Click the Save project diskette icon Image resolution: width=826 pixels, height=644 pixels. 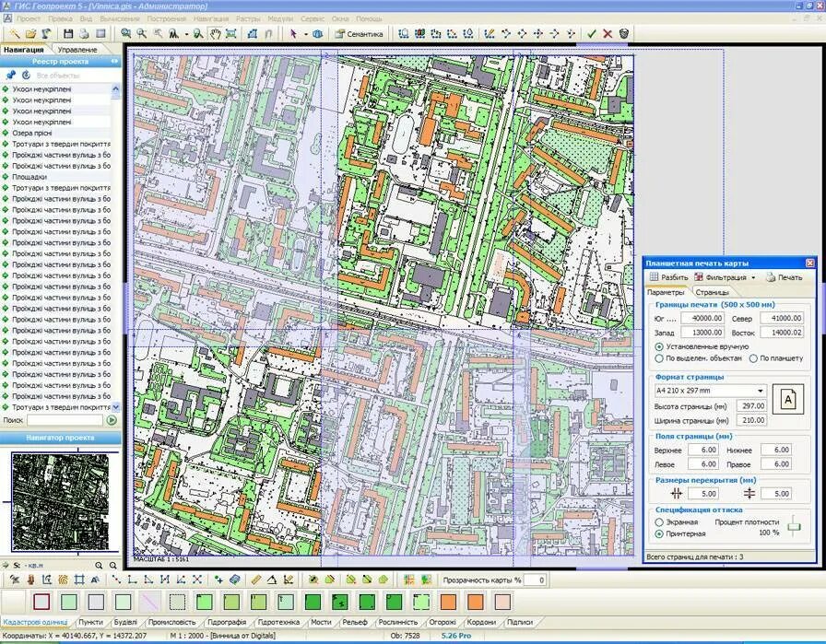point(68,34)
